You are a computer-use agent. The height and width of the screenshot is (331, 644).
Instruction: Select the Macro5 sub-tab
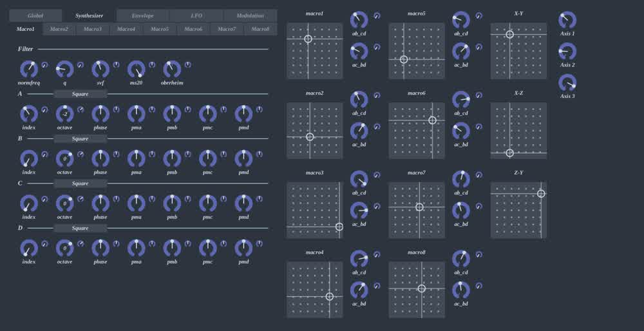[x=160, y=29]
